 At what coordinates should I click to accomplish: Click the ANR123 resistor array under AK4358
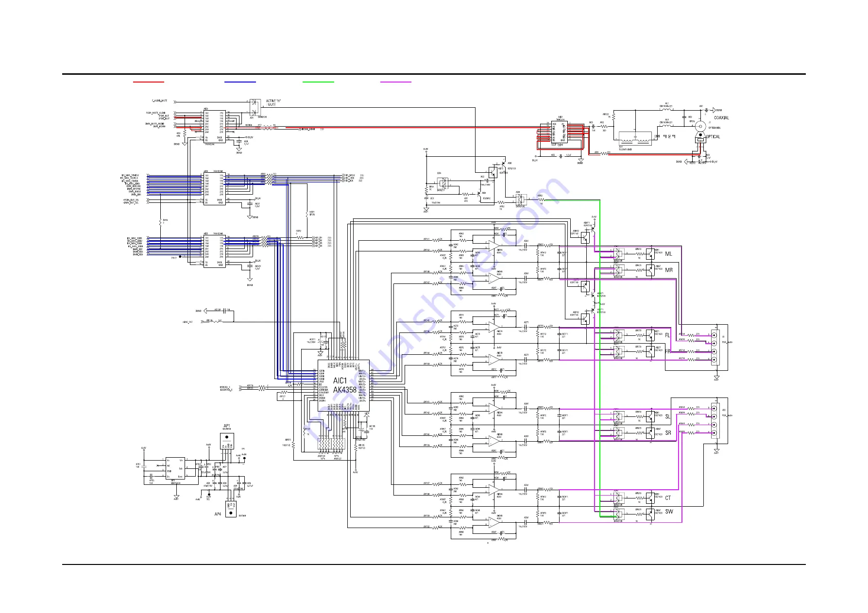pos(324,445)
